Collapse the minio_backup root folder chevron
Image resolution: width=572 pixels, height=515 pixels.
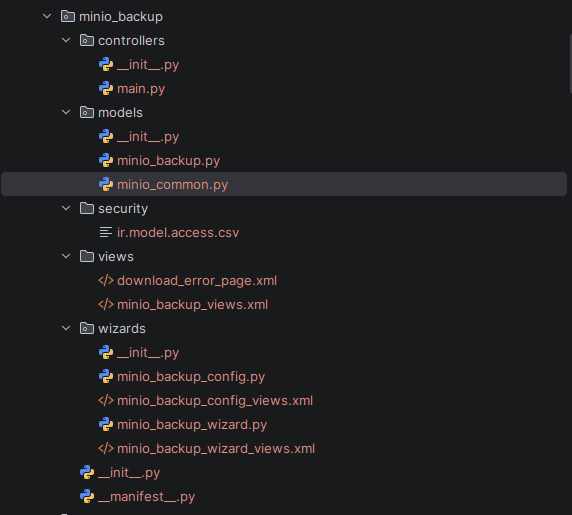click(47, 16)
